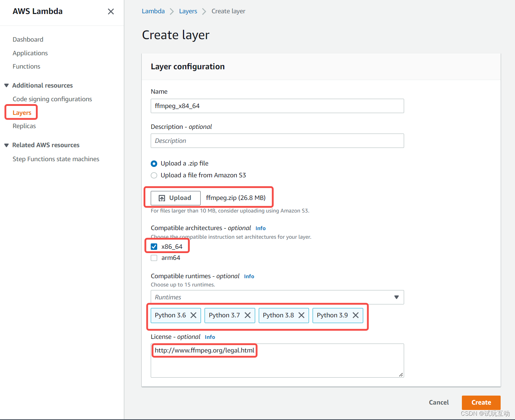Click the ffmpeg.zip (26.8 MB) file name

(x=236, y=198)
